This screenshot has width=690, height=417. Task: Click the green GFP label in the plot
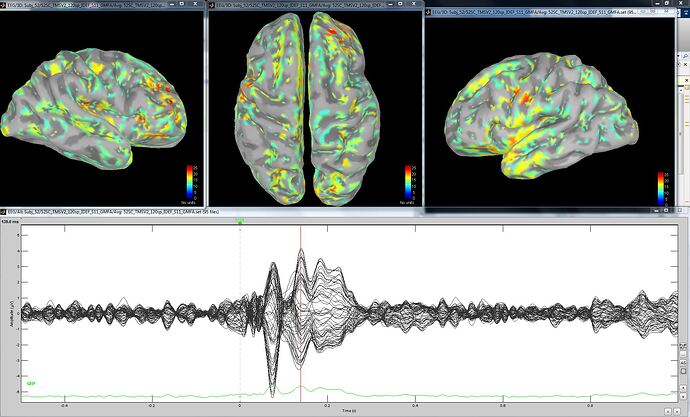[31, 384]
